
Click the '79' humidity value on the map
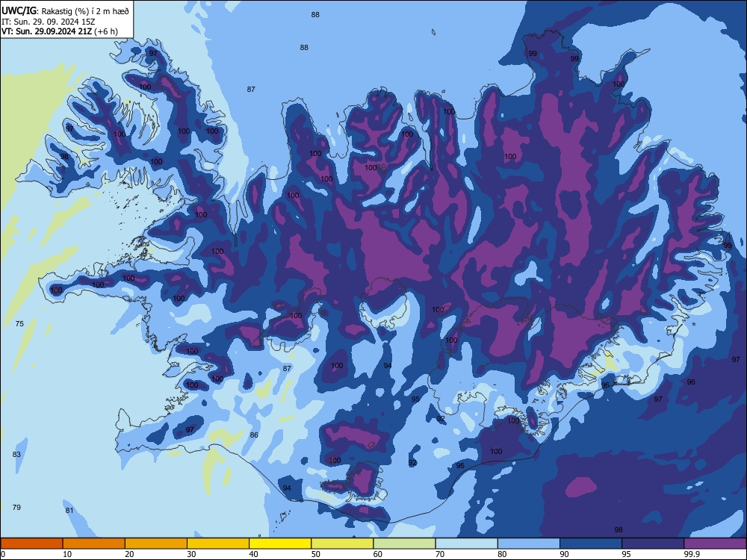point(16,508)
